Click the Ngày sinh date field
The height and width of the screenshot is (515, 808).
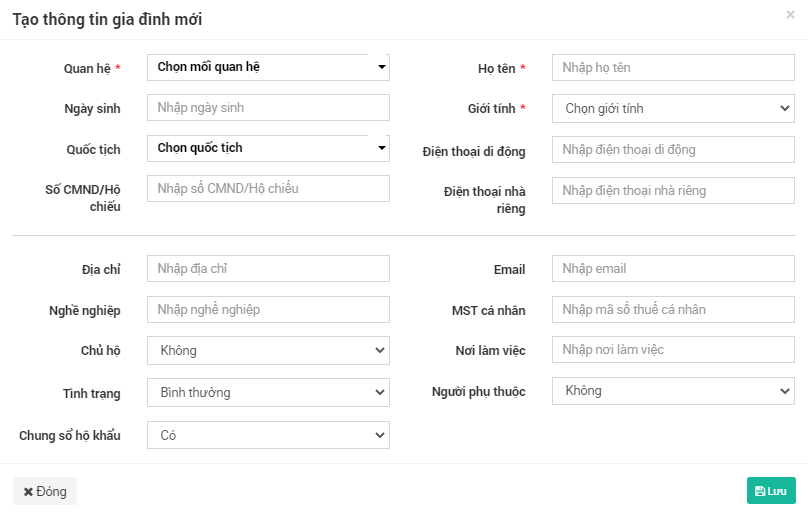click(x=268, y=108)
